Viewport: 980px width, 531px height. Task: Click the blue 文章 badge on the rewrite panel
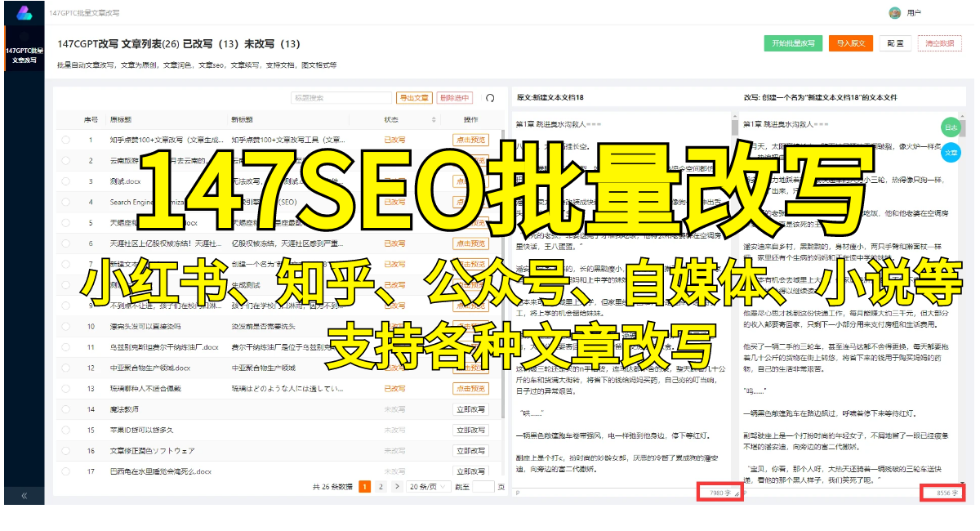pos(951,151)
